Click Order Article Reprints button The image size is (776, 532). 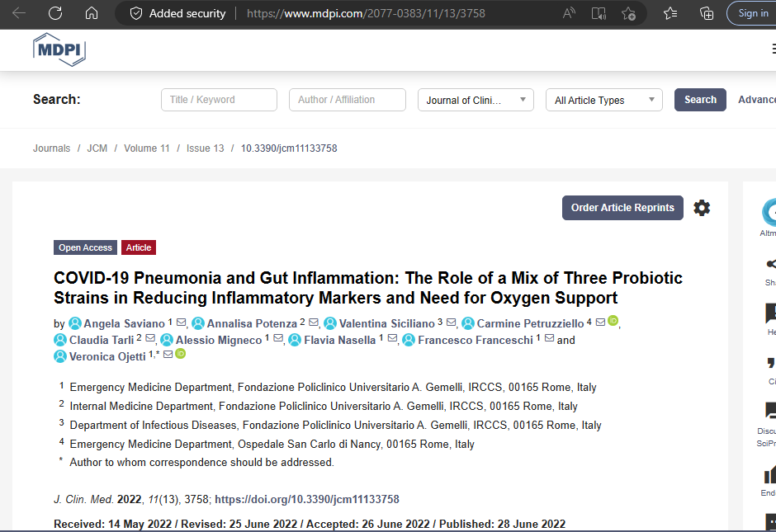click(x=622, y=208)
